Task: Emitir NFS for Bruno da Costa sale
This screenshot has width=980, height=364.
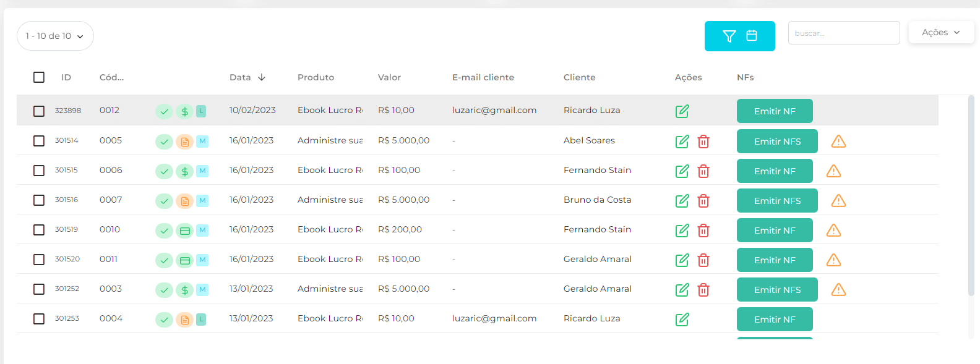Action: [777, 201]
